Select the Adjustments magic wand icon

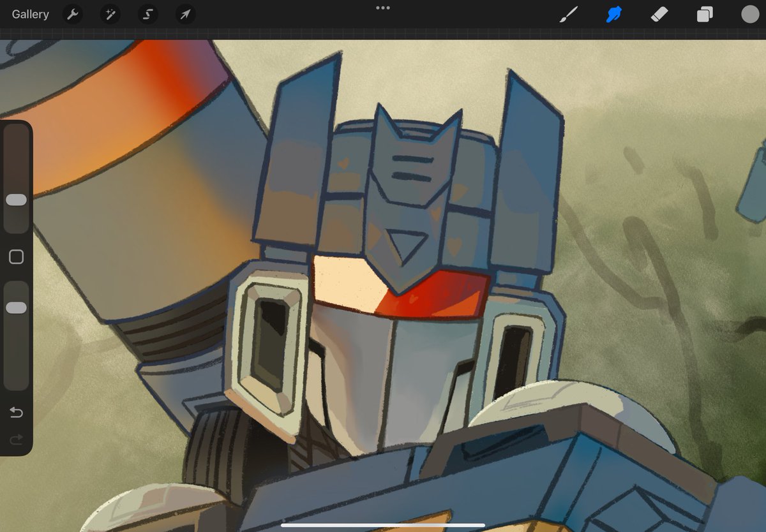coord(110,14)
